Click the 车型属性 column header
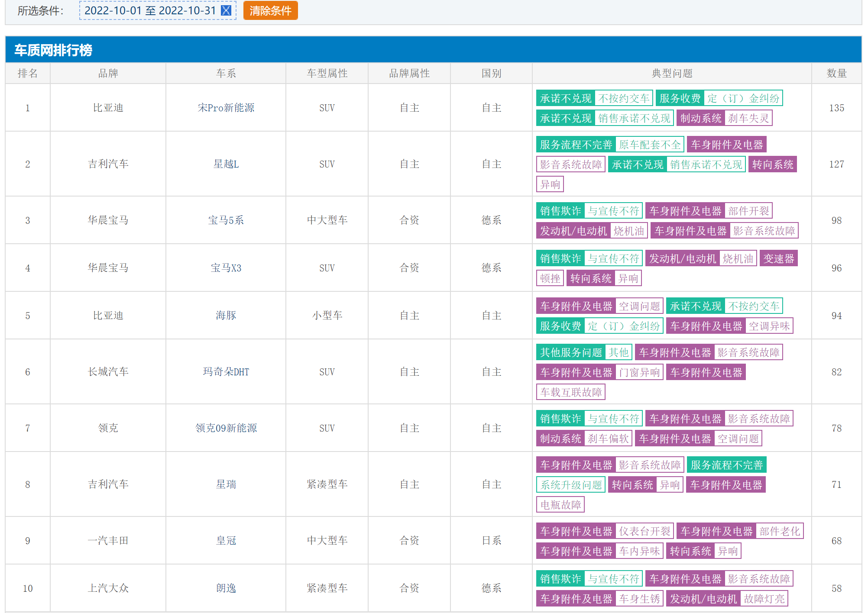 click(327, 73)
